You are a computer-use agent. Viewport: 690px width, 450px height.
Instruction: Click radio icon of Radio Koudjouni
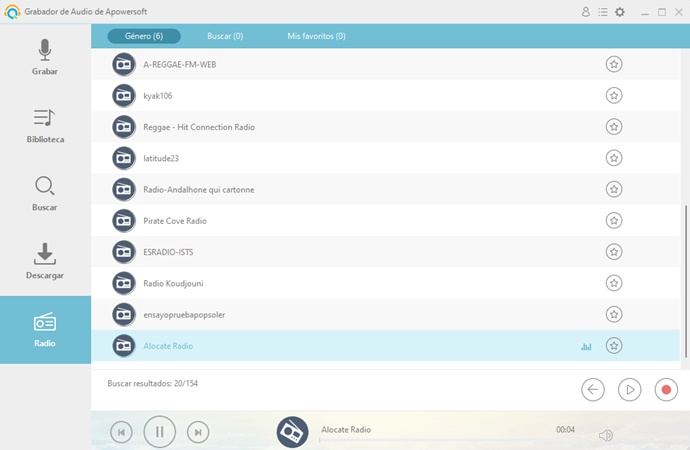click(x=124, y=283)
